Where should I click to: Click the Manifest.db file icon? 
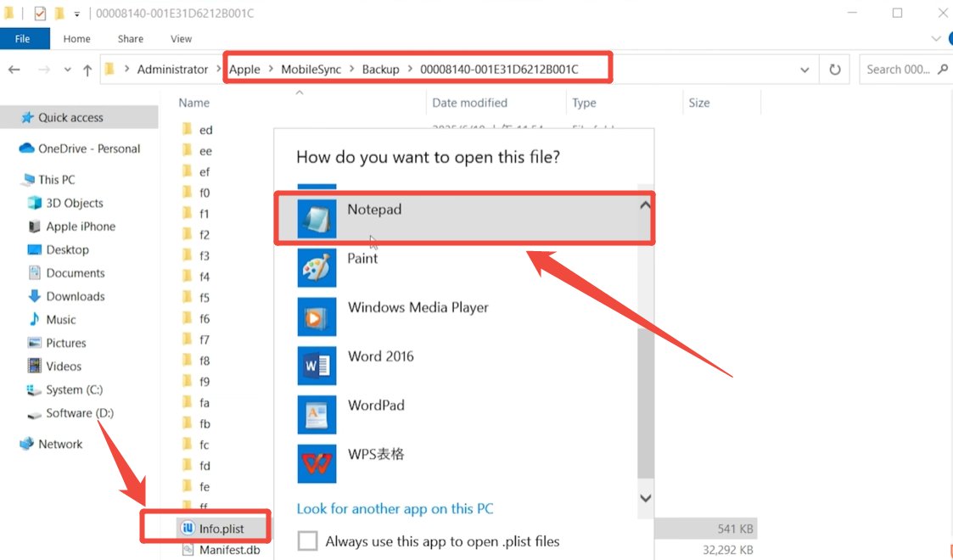coord(188,550)
